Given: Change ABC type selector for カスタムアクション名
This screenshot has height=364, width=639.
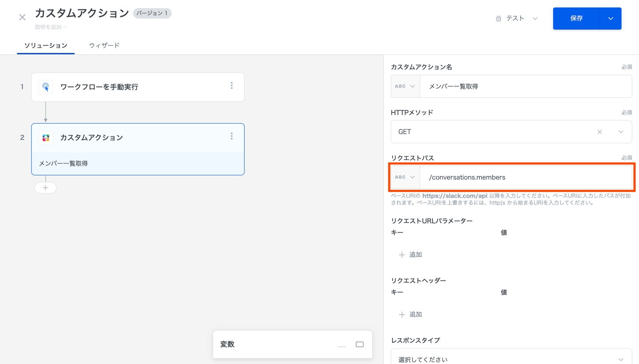Looking at the screenshot, I should coord(405,87).
